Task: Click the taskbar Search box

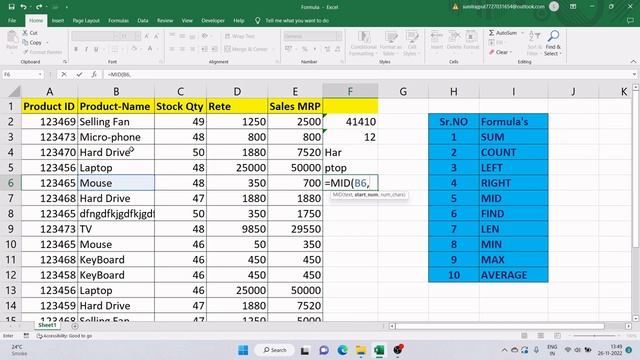Action: tap(275, 350)
